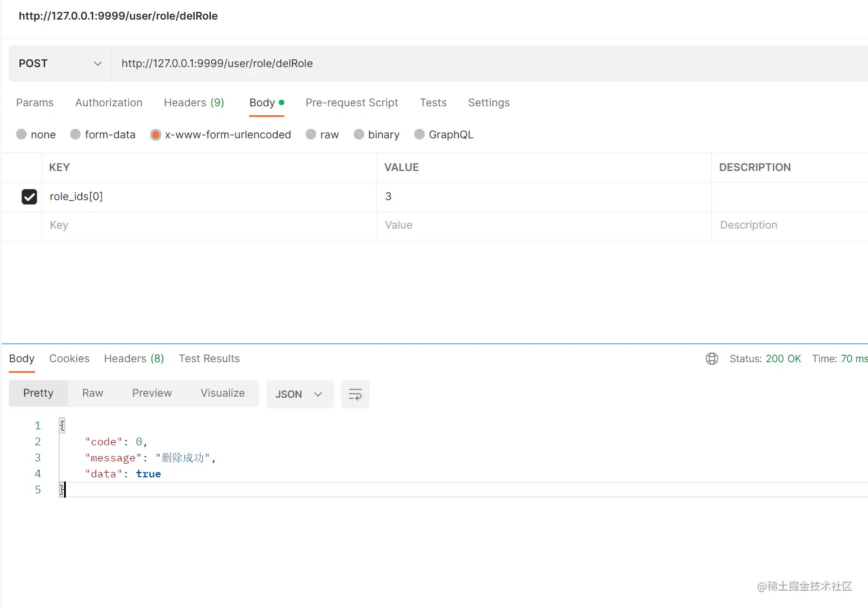Viewport: 868px width, 608px height.
Task: Select the raw body radio button
Action: click(311, 134)
